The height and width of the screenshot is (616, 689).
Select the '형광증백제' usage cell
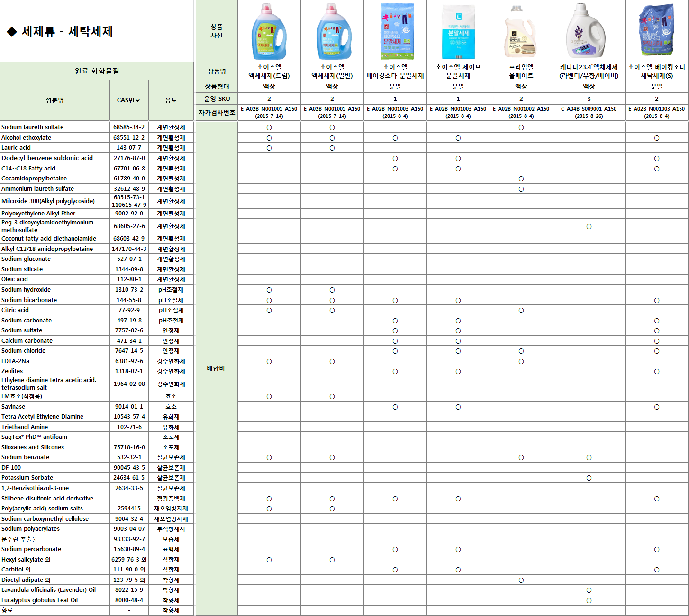pyautogui.click(x=171, y=499)
